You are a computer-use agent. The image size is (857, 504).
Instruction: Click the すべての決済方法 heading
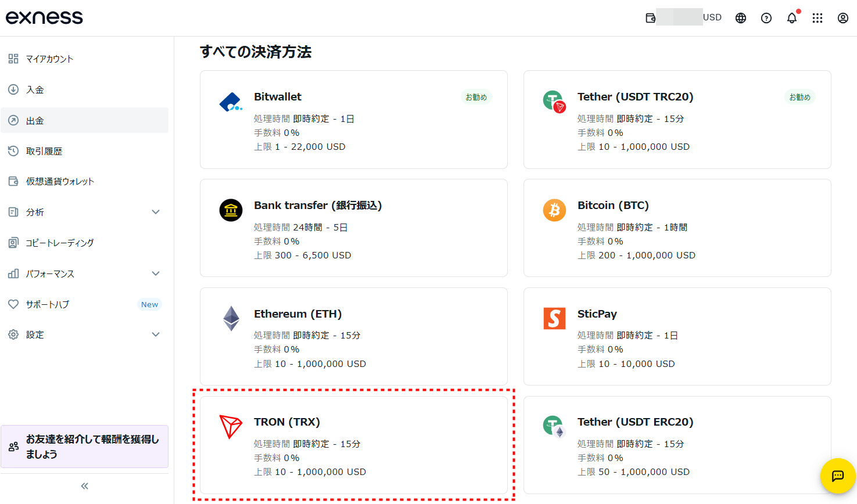coord(256,52)
